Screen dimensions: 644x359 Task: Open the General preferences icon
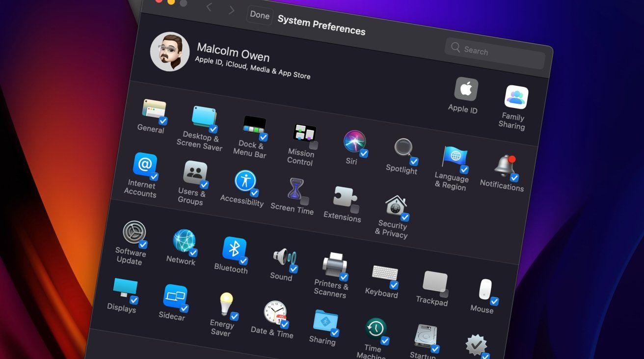pos(154,110)
